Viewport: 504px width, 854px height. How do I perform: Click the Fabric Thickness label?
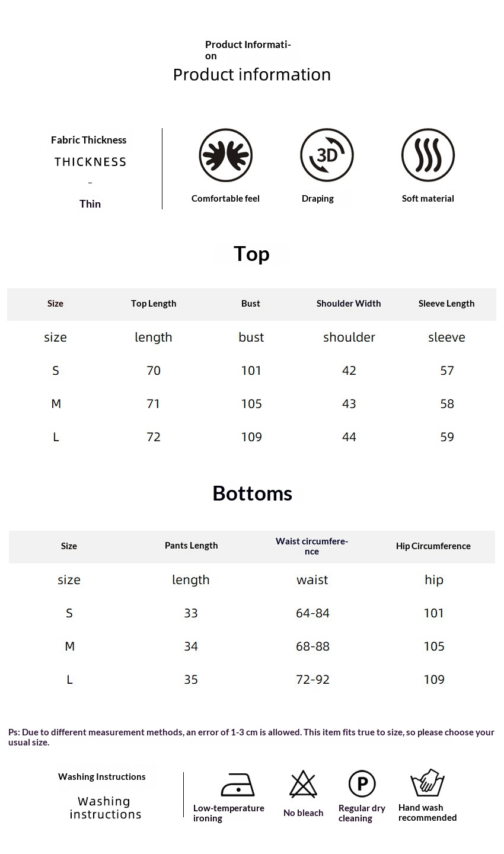(89, 141)
